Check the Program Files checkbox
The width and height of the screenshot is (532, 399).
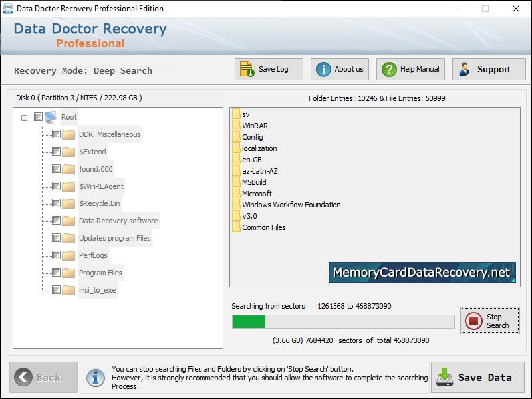[56, 272]
